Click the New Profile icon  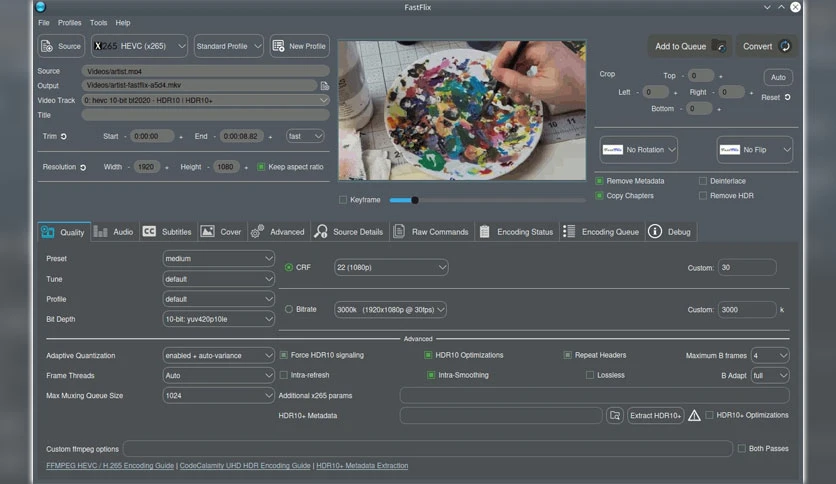(x=278, y=46)
